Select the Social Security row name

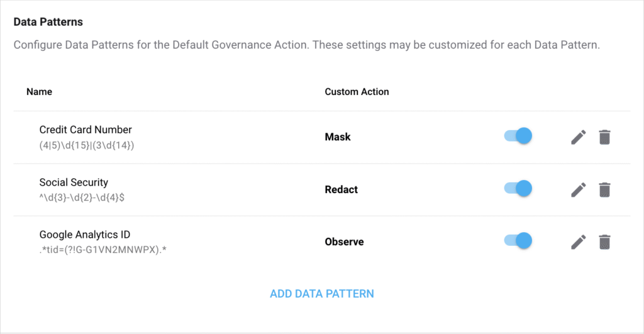click(74, 182)
